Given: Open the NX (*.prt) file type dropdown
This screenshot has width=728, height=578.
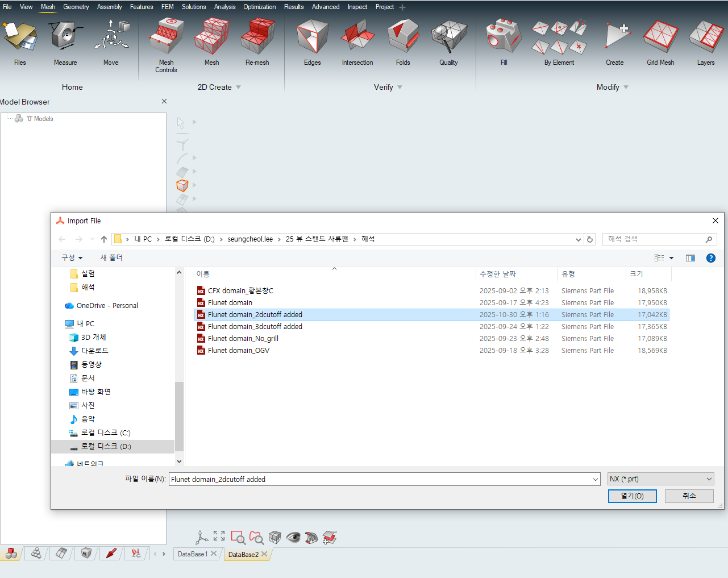Looking at the screenshot, I should tap(660, 479).
